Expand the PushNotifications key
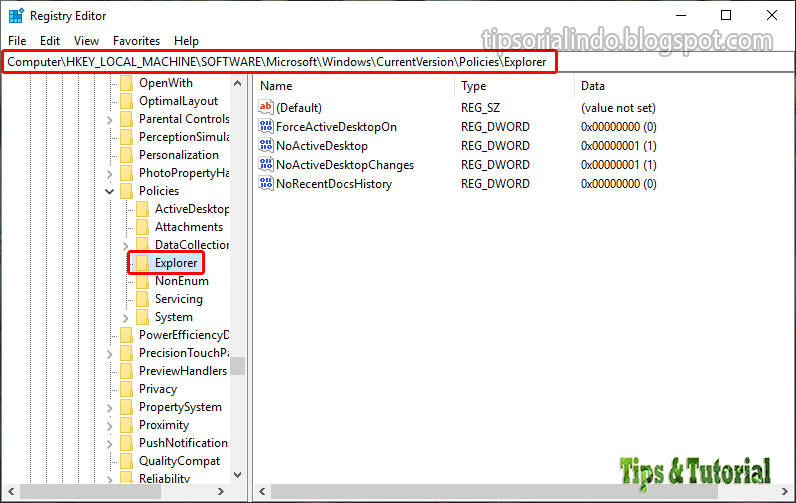This screenshot has width=796, height=503. tap(110, 444)
